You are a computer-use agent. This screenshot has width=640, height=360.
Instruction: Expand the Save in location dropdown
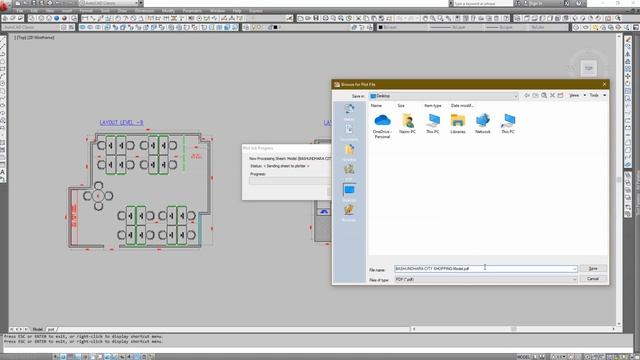(516, 96)
